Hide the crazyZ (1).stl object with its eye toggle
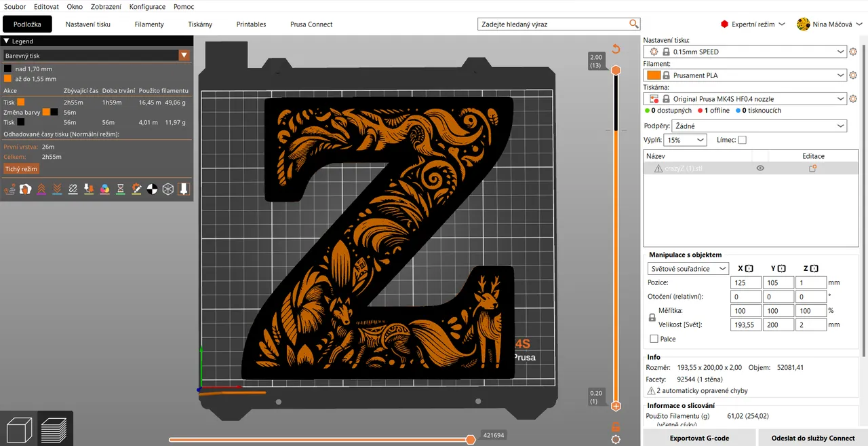Image resolution: width=868 pixels, height=446 pixels. (760, 168)
